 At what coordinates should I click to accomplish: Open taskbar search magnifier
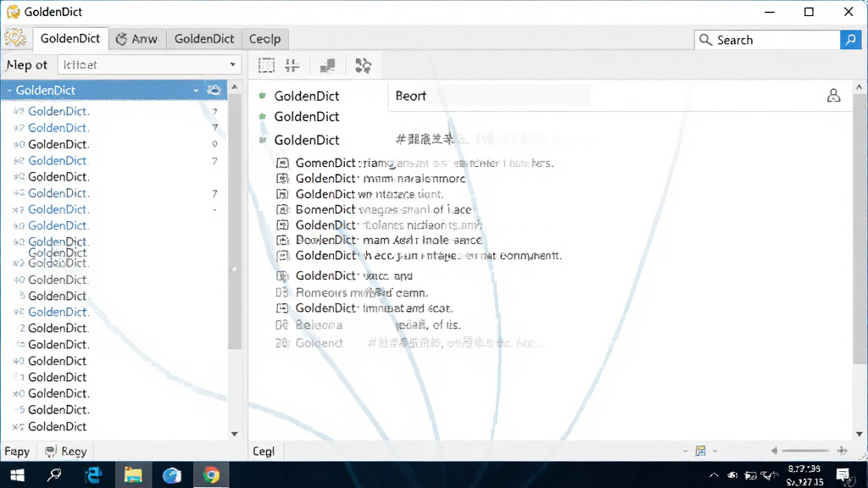(x=54, y=474)
